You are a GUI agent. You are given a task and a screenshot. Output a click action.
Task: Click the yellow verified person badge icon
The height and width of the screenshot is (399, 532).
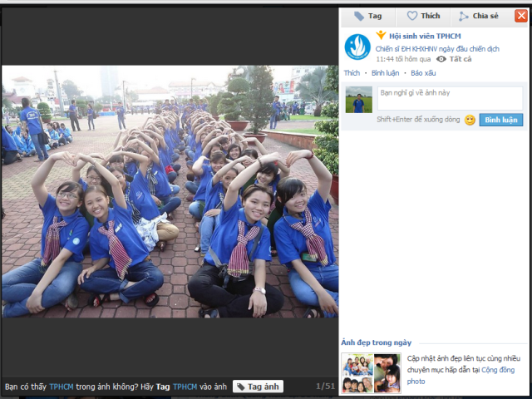[381, 35]
